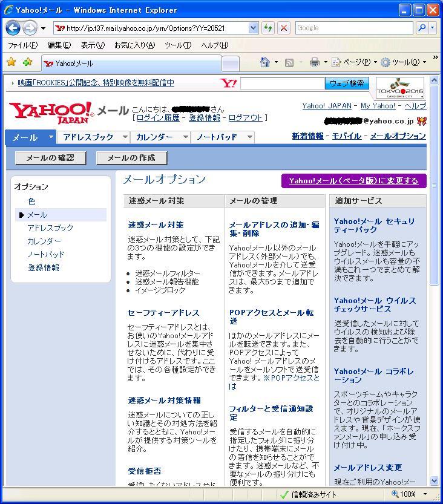Click the browser Forward arrow button
This screenshot has height=504, width=443.
[x=30, y=28]
